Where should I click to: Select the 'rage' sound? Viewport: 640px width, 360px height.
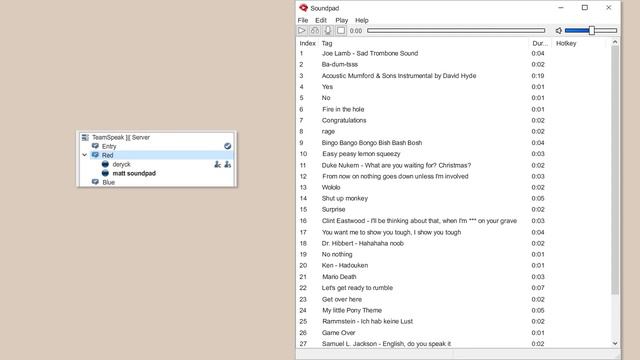coord(328,131)
